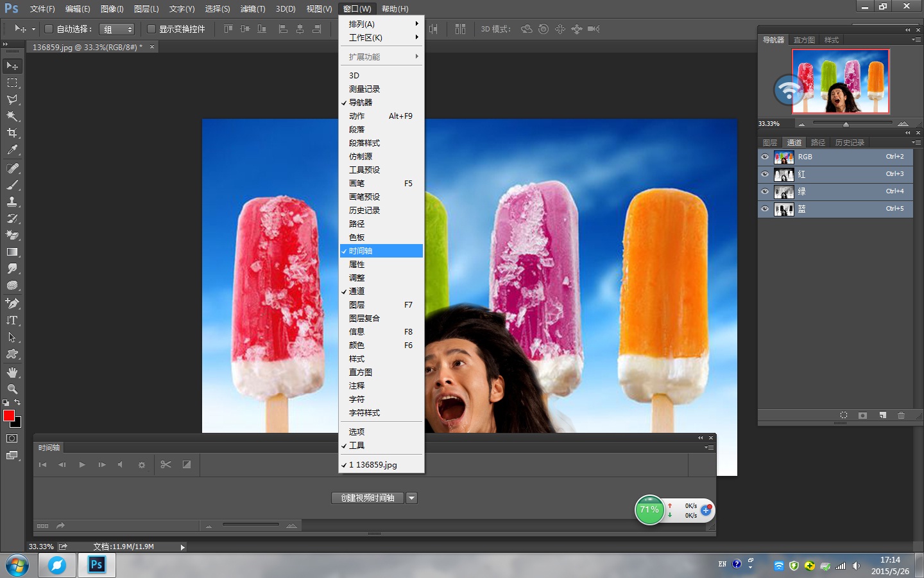The height and width of the screenshot is (578, 924).
Task: Open the tool preset picker arrow
Action: pyautogui.click(x=34, y=29)
